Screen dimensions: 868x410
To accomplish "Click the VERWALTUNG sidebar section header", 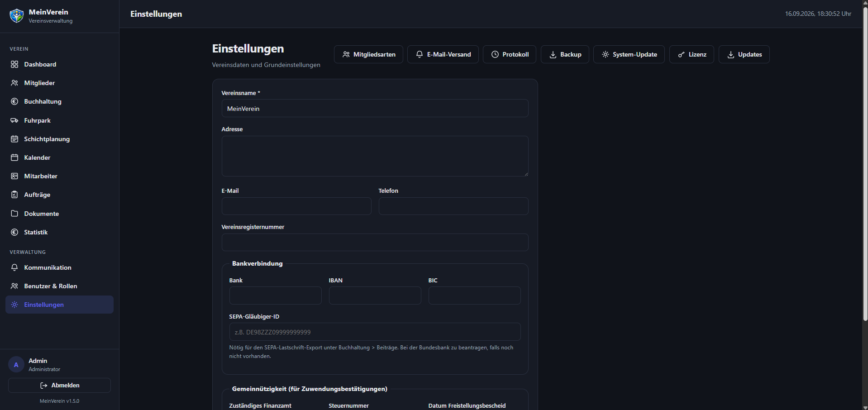I will click(28, 252).
